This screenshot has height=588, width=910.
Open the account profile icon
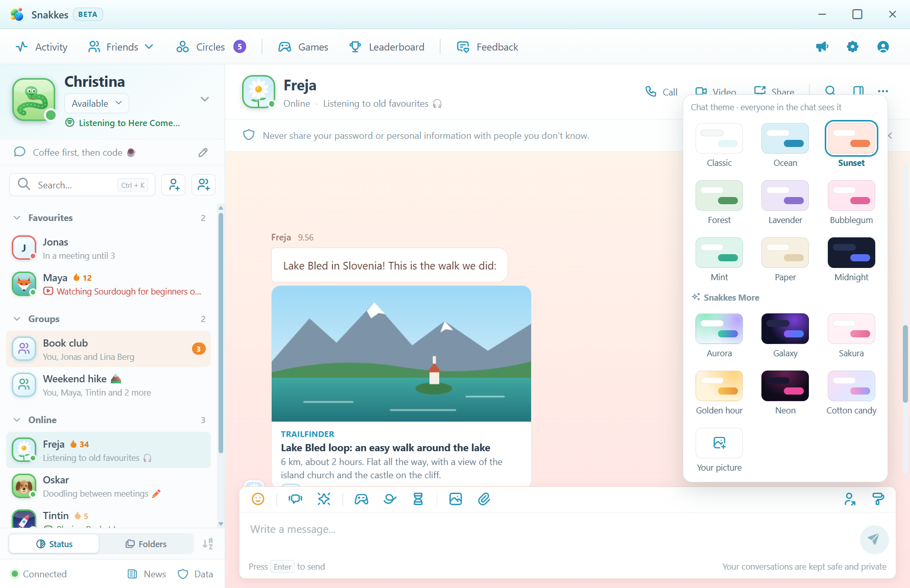tap(883, 47)
